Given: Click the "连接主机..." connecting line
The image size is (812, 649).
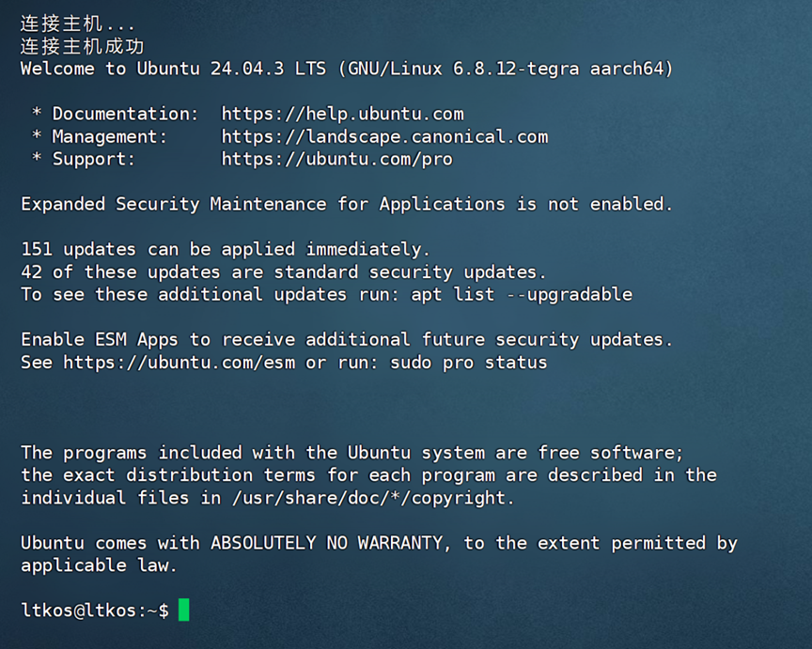Looking at the screenshot, I should point(77,23).
